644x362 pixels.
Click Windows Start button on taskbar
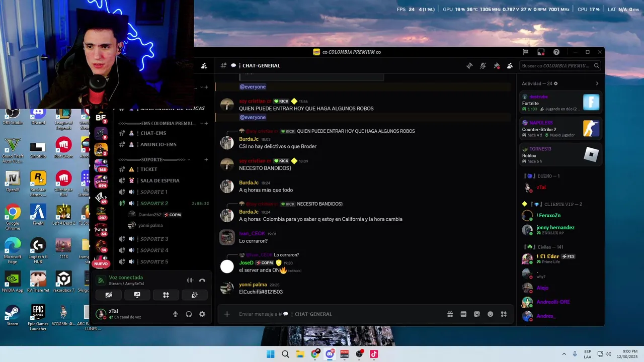tap(271, 354)
